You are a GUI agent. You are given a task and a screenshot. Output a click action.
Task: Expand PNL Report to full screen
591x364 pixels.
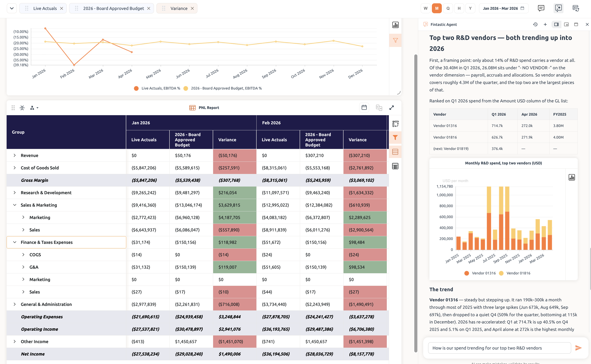coord(392,107)
